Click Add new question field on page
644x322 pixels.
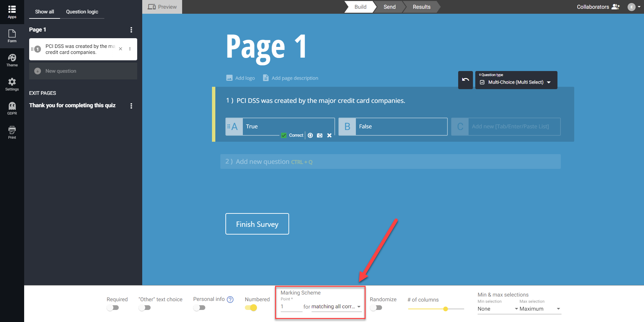pos(390,162)
